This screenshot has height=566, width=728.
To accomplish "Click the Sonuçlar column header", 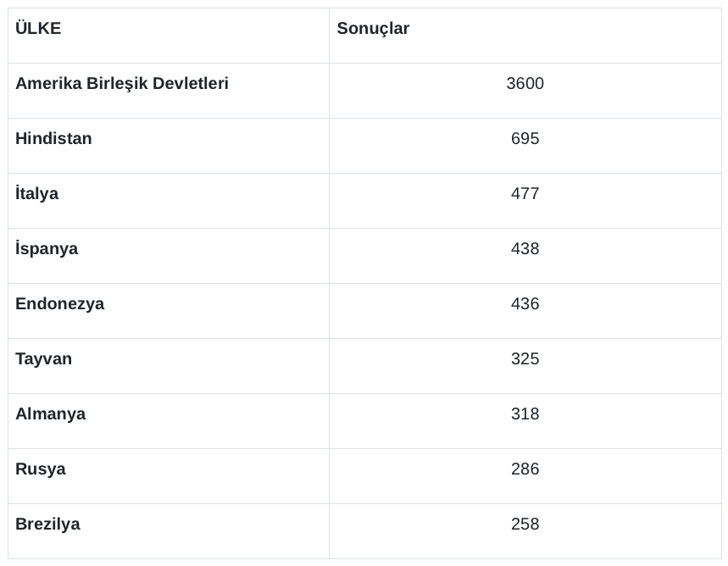I will coord(373,29).
